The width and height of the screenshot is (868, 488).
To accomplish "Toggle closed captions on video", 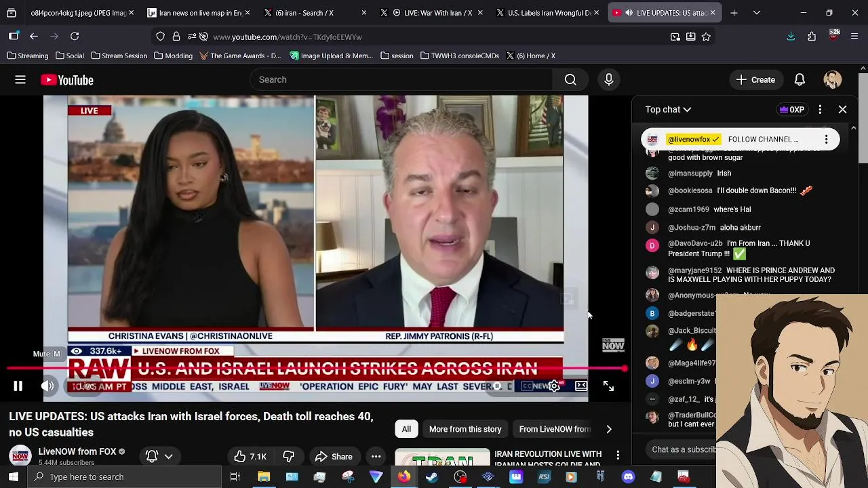I will coord(527,386).
